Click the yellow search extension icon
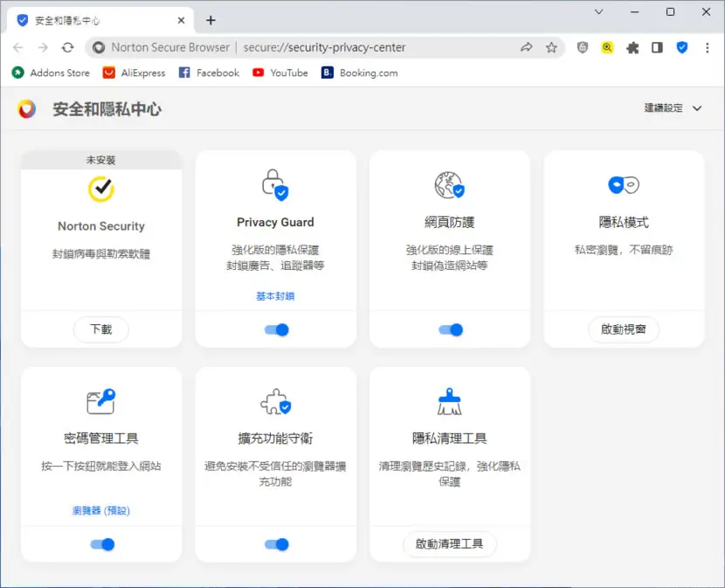This screenshot has width=725, height=588. coord(607,47)
